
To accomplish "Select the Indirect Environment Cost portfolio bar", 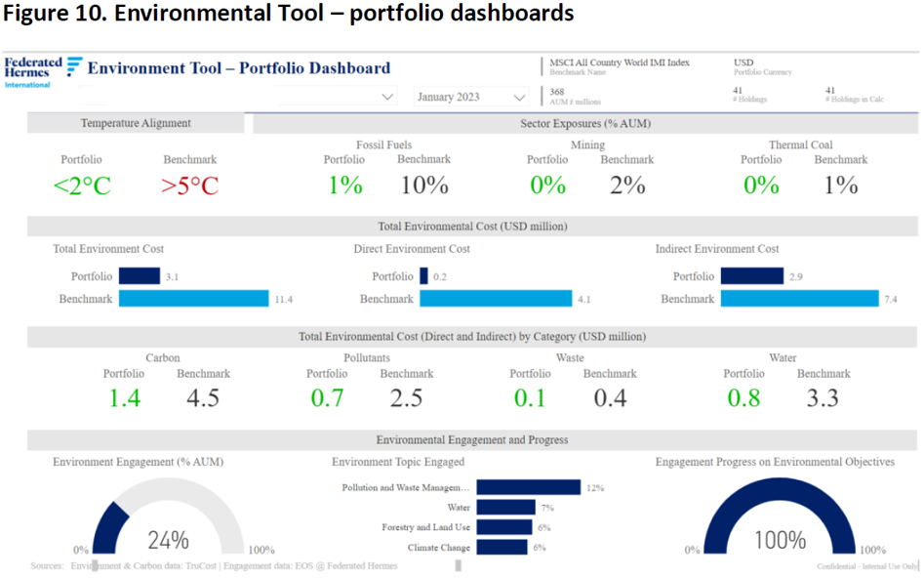I will 752,277.
